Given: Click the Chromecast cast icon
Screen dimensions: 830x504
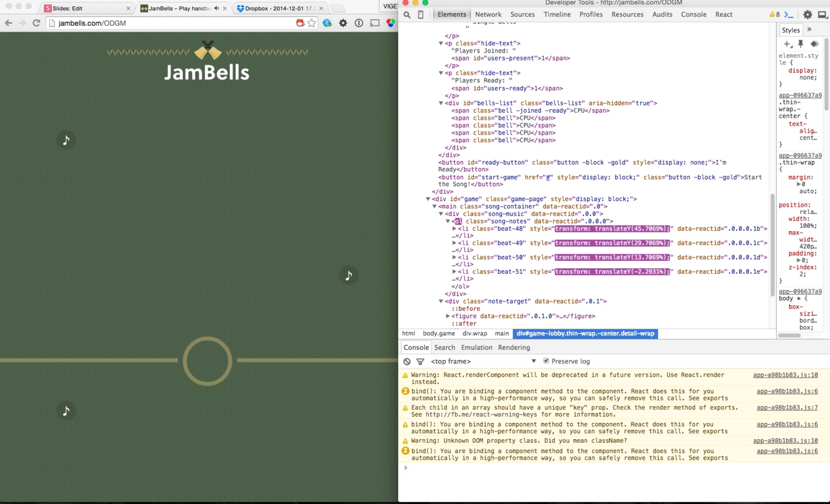Looking at the screenshot, I should click(x=375, y=23).
